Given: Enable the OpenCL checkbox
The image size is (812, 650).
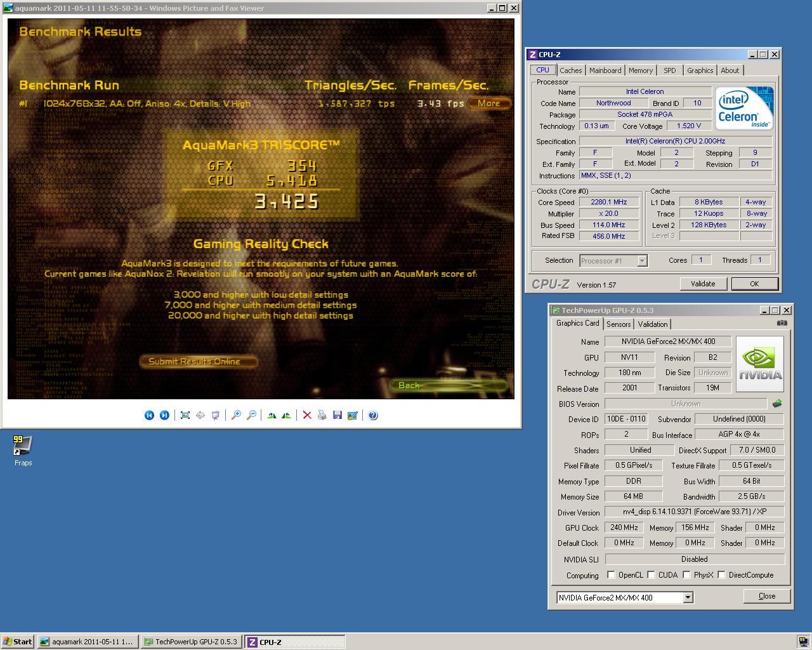Looking at the screenshot, I should point(611,575).
